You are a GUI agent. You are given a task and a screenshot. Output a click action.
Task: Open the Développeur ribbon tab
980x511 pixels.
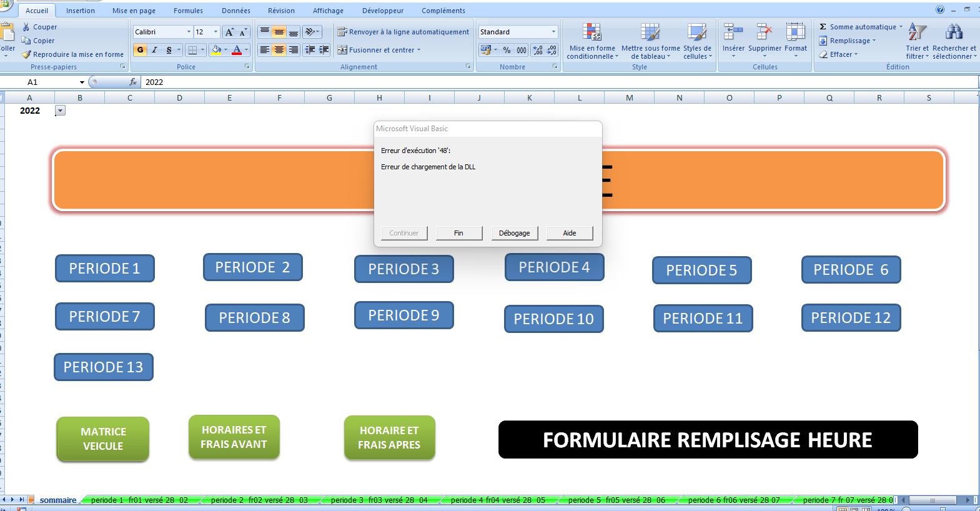point(383,11)
